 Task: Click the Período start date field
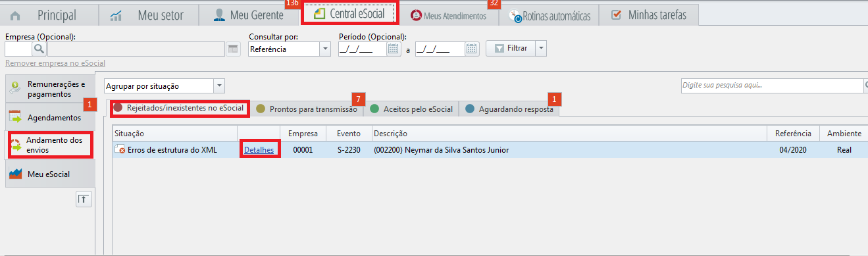(x=362, y=49)
